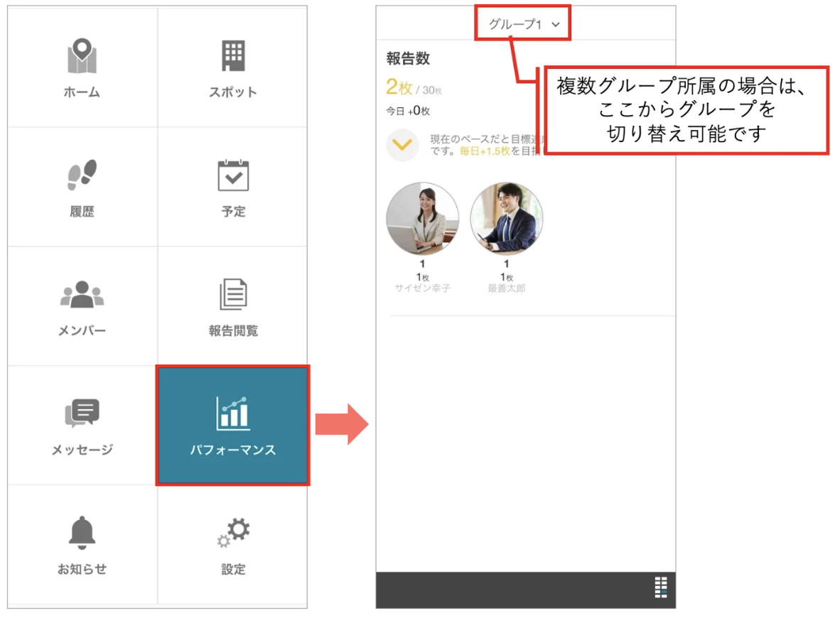Select サイゼン幸子 profile photo
Image resolution: width=840 pixels, height=618 pixels.
pyautogui.click(x=423, y=219)
